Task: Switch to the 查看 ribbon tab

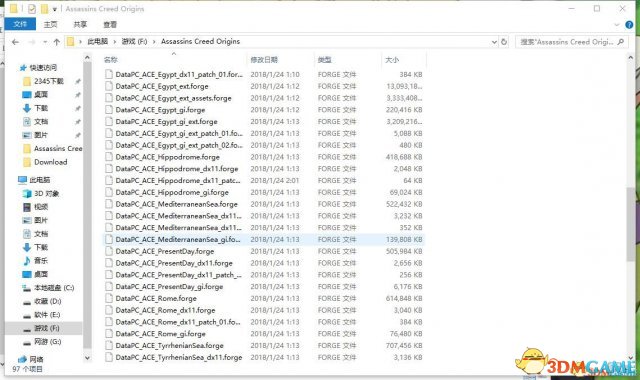Action: click(110, 24)
